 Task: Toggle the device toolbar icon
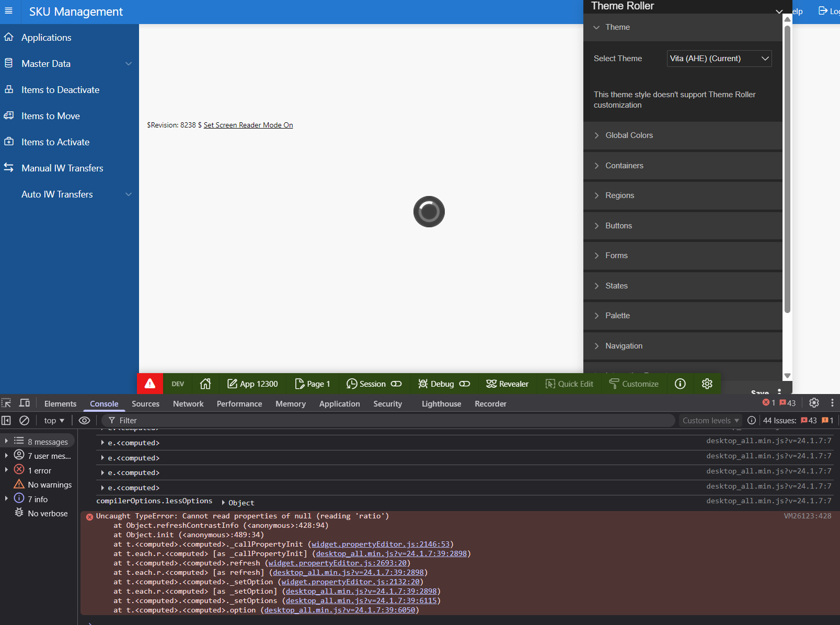pos(25,403)
